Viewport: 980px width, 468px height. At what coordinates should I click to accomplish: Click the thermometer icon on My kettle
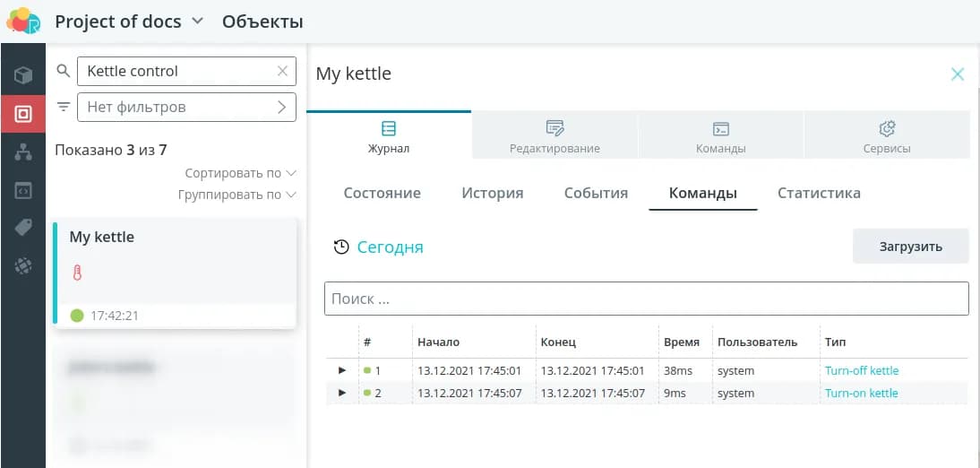pos(76,273)
